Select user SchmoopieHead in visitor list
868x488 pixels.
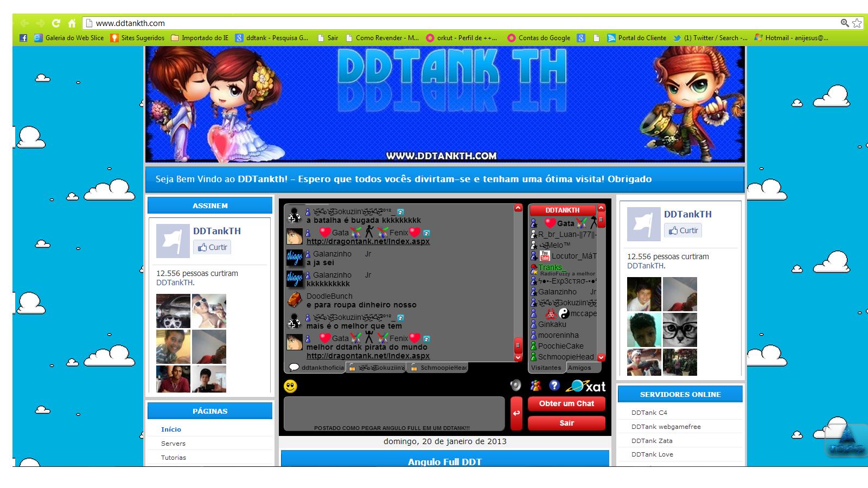[x=565, y=357]
